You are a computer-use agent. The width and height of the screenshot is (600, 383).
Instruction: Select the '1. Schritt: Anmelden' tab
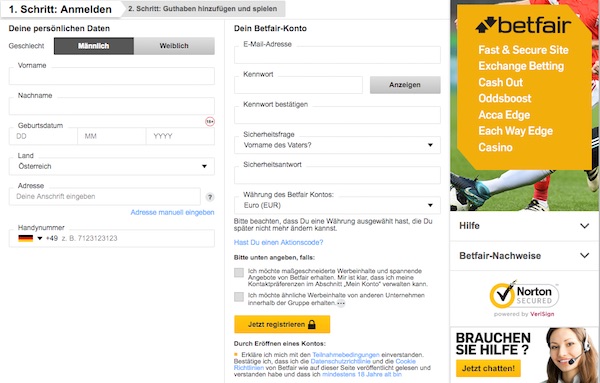point(60,9)
